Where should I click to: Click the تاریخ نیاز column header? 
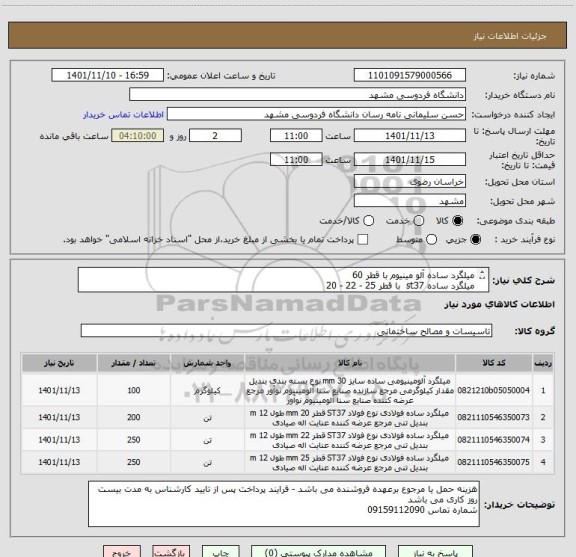[x=59, y=363]
